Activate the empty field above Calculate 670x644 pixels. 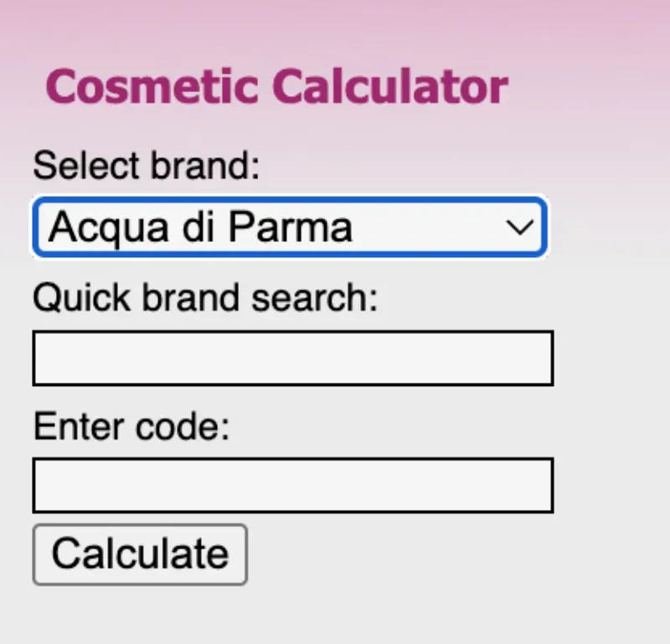point(292,485)
